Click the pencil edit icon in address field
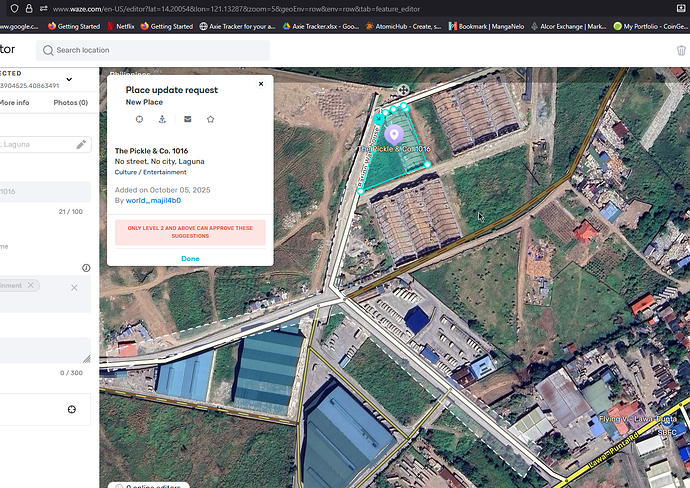 coord(81,145)
